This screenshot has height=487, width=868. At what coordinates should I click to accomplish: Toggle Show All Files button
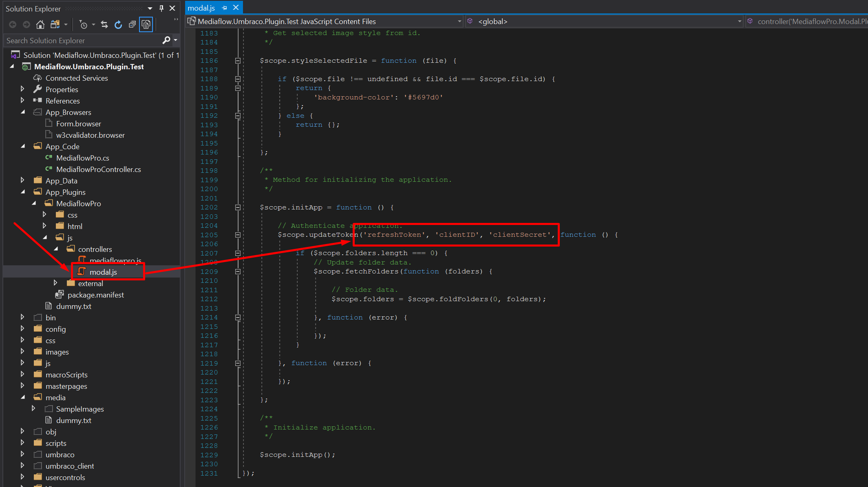pyautogui.click(x=146, y=24)
